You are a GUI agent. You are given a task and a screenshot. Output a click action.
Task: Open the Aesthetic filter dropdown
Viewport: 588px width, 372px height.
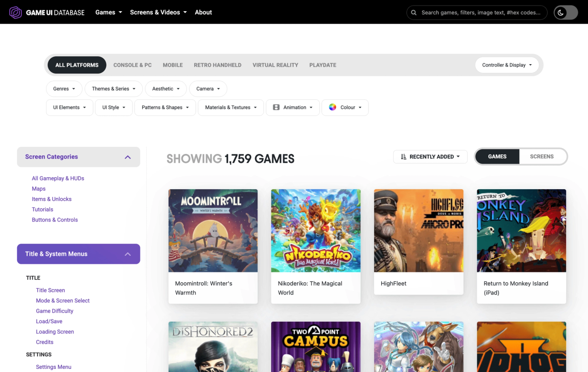point(166,89)
